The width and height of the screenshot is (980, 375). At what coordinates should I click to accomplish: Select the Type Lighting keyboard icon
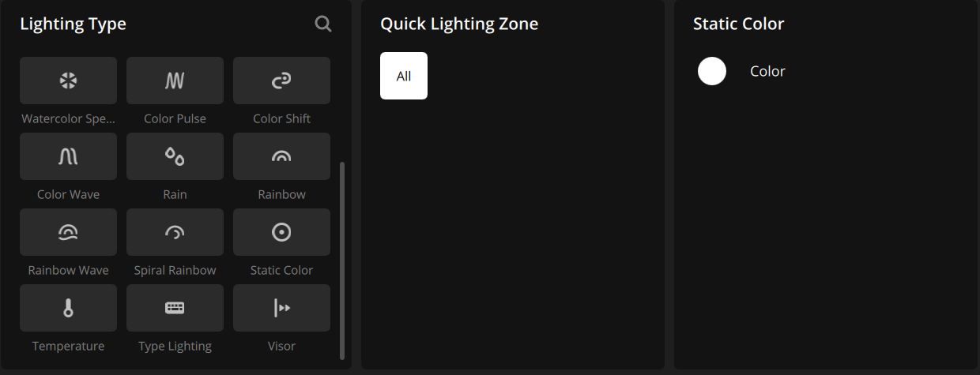click(175, 308)
